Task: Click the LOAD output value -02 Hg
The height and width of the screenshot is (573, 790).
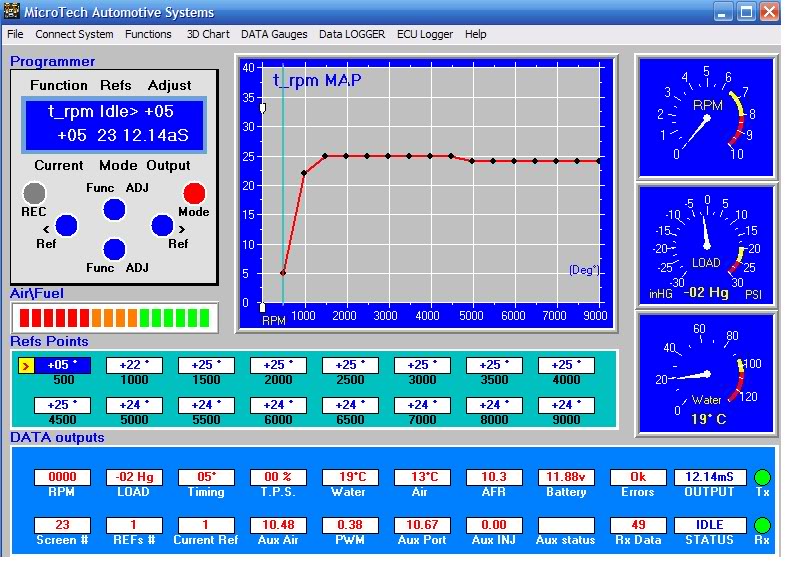Action: pos(134,477)
